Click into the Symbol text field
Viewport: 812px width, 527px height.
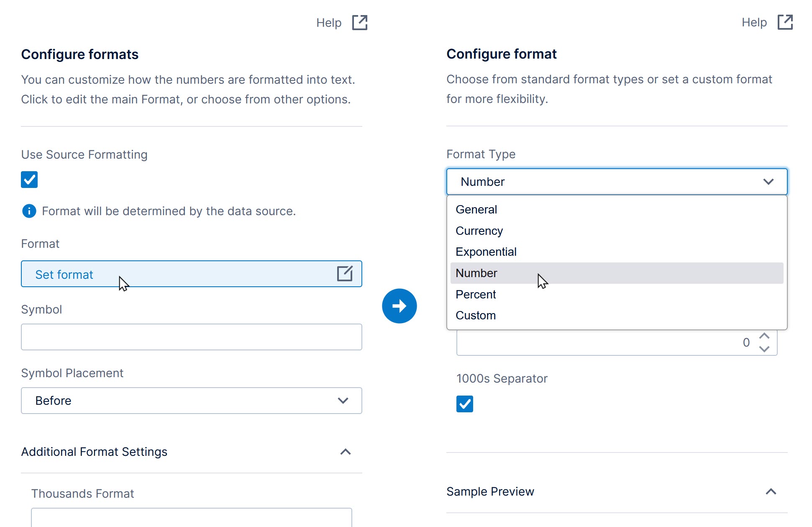[191, 337]
